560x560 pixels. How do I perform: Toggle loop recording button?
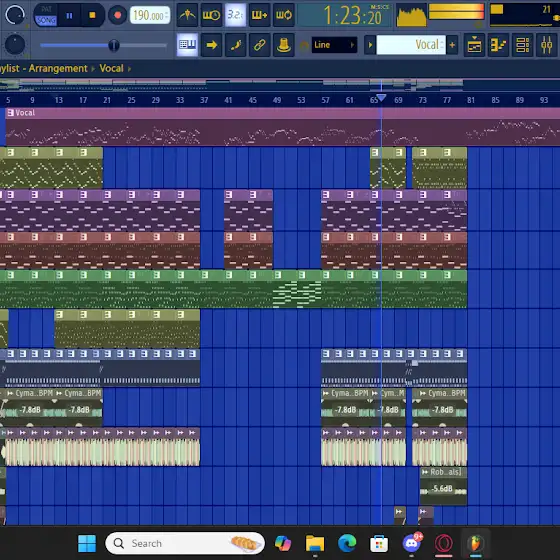[284, 15]
